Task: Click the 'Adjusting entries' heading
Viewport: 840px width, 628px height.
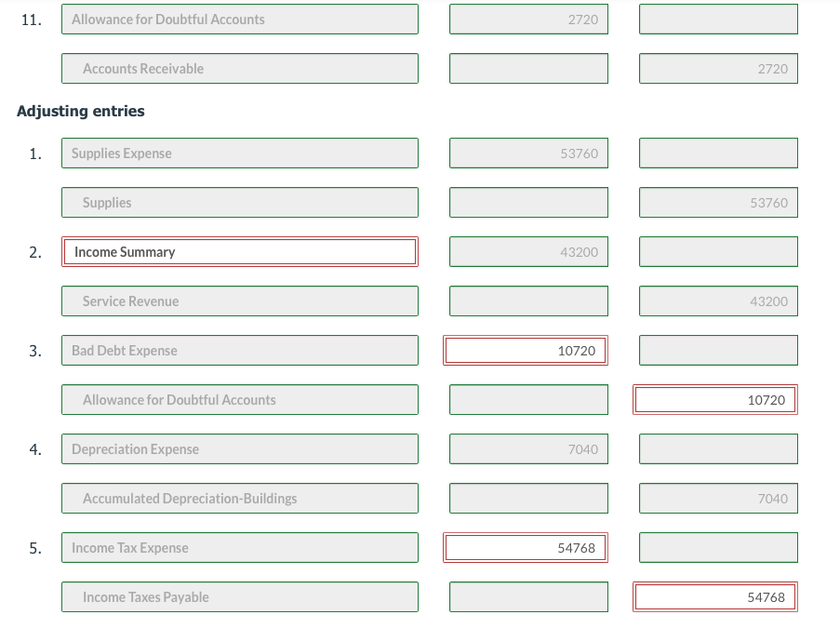Action: 81,111
